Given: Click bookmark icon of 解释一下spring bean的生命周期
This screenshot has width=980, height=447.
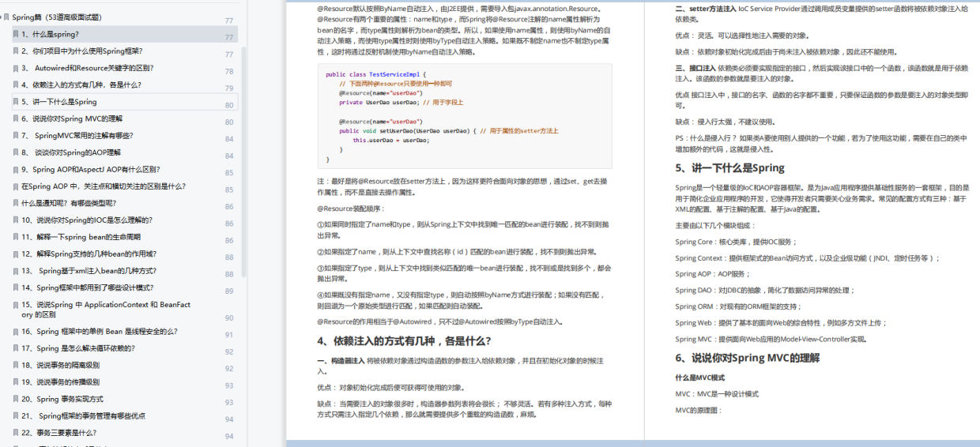Looking at the screenshot, I should pyautogui.click(x=16, y=237).
